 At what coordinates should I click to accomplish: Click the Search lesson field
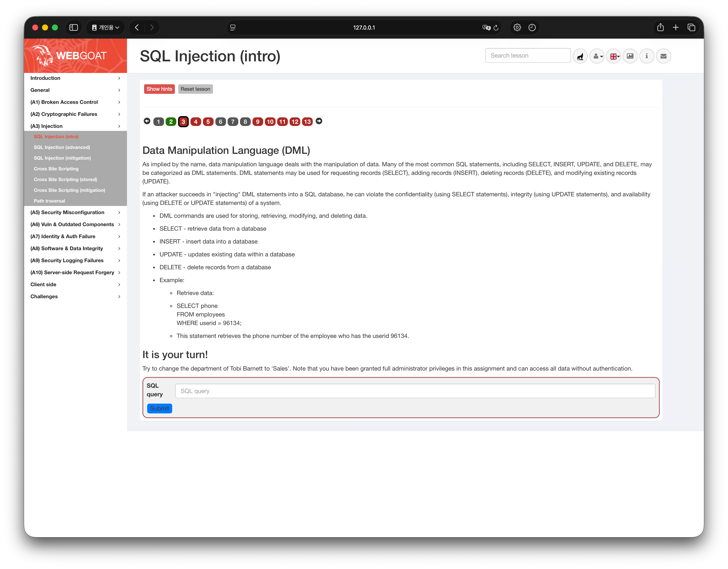(528, 56)
